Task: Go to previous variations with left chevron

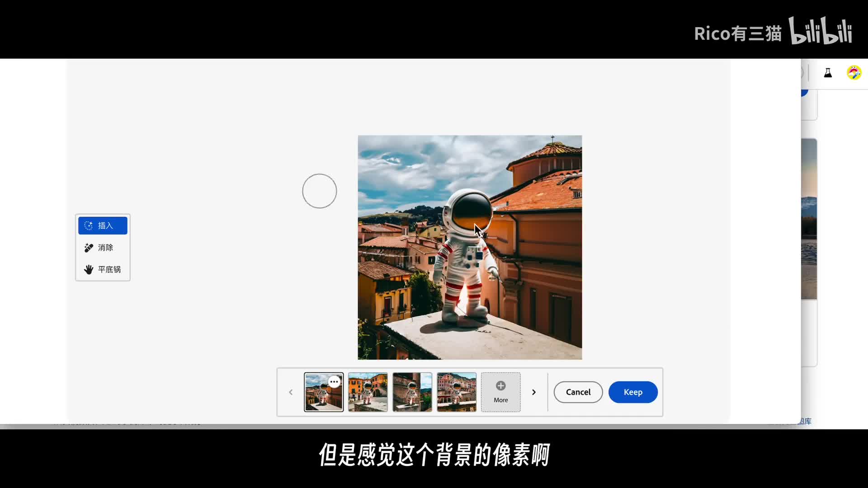Action: tap(291, 392)
